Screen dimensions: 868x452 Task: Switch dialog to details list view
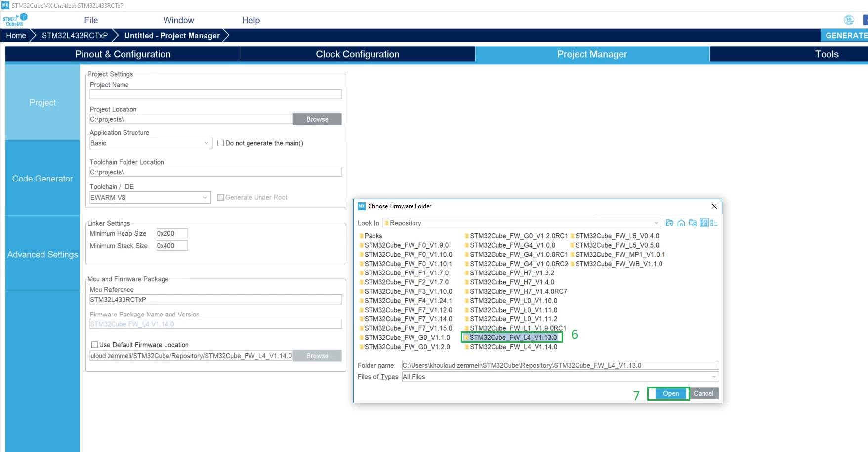click(714, 223)
